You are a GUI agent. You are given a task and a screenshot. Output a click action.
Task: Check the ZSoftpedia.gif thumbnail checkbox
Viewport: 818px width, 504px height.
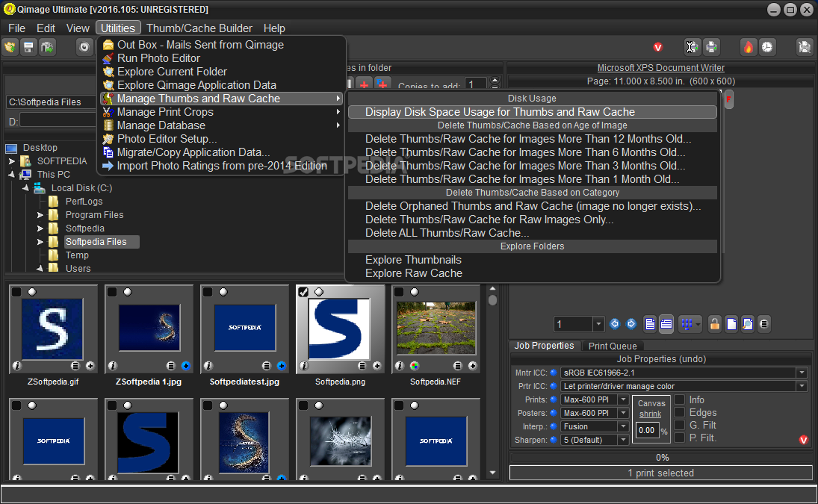click(16, 292)
